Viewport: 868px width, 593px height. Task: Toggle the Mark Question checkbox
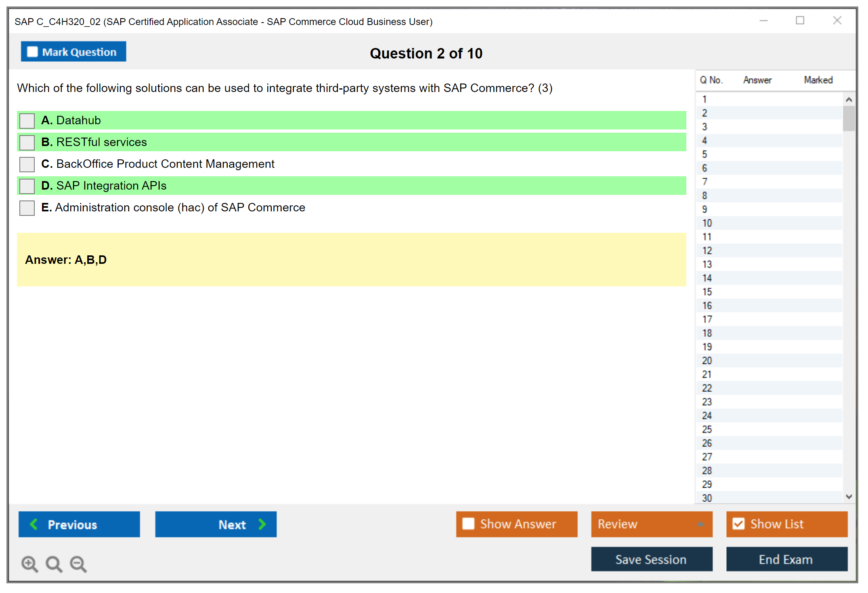tap(32, 52)
